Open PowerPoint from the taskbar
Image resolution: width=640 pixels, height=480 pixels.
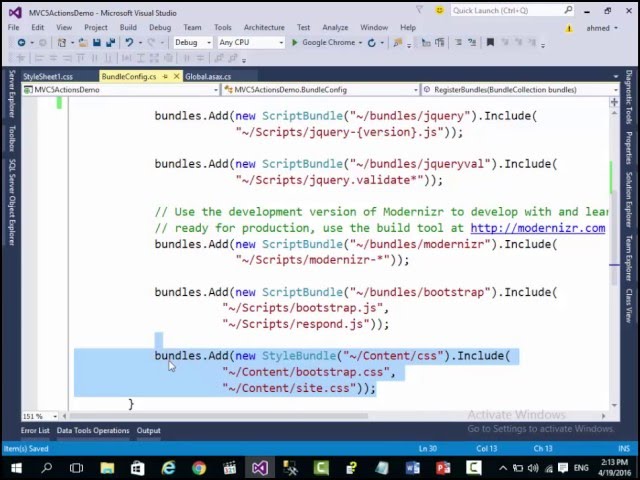coord(443,468)
